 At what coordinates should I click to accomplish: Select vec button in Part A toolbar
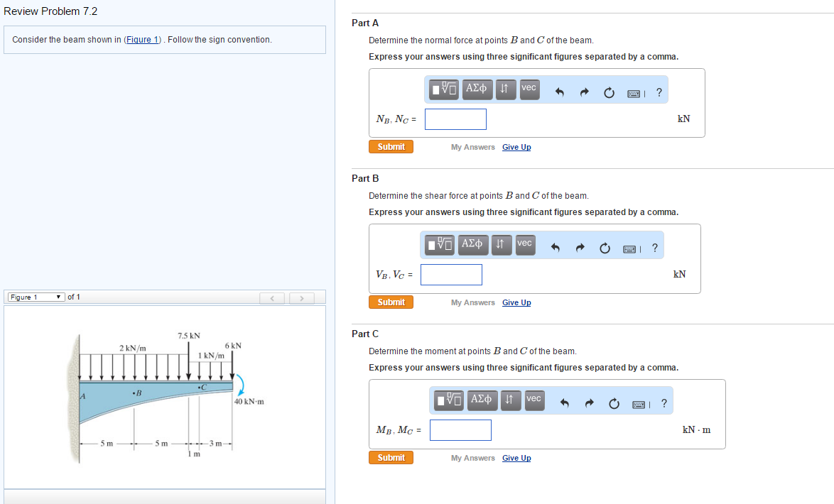[529, 89]
